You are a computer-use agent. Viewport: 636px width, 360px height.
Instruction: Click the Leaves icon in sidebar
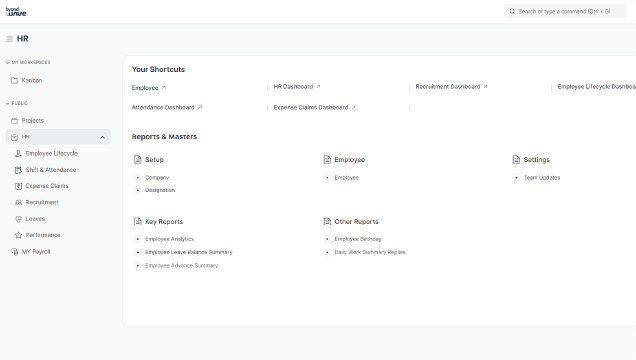coord(18,219)
